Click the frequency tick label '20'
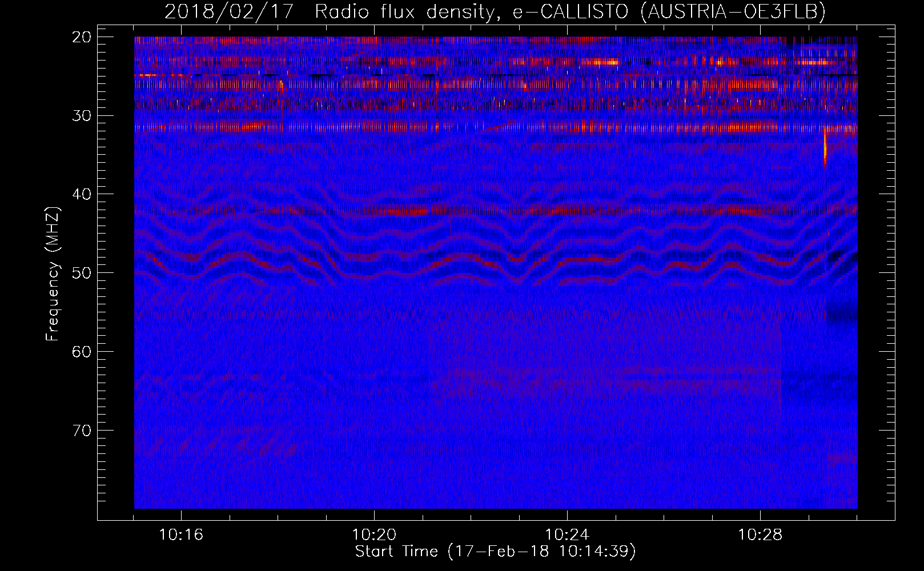Viewport: 924px width, 571px height. point(82,37)
